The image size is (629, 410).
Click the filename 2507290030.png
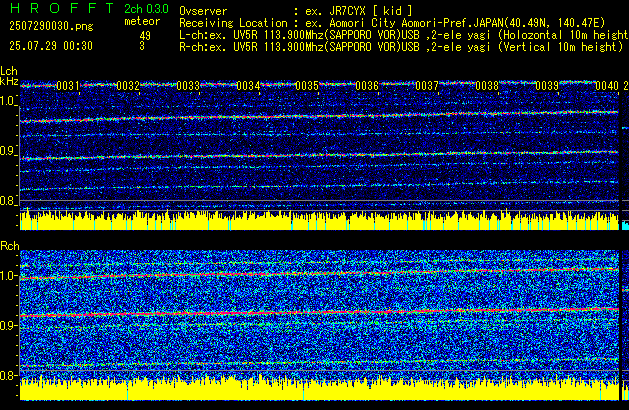[x=51, y=26]
